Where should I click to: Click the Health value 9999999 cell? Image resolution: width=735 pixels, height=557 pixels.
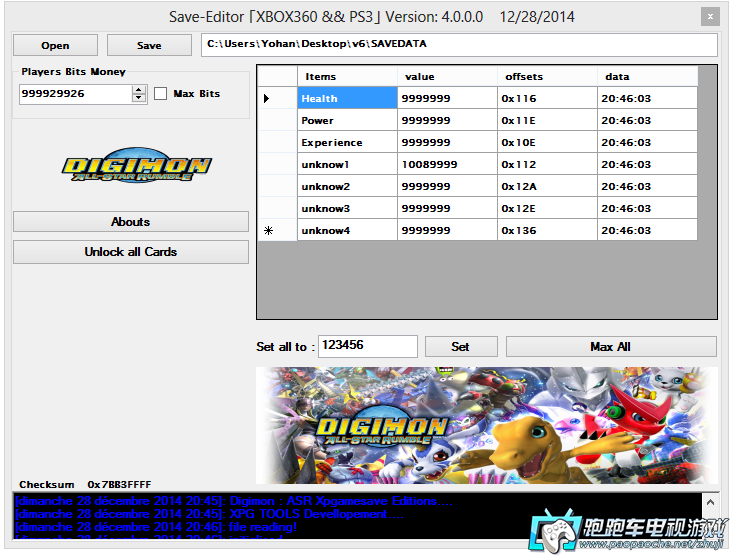click(x=447, y=98)
